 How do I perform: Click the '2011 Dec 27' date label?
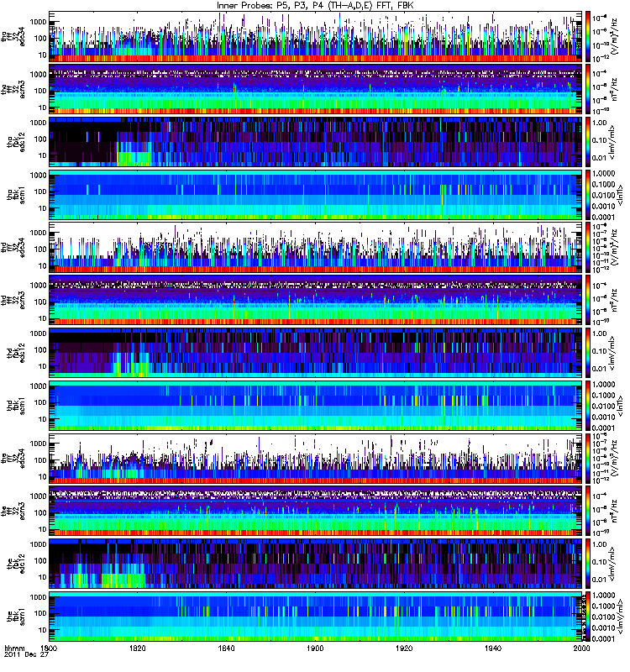click(x=26, y=655)
